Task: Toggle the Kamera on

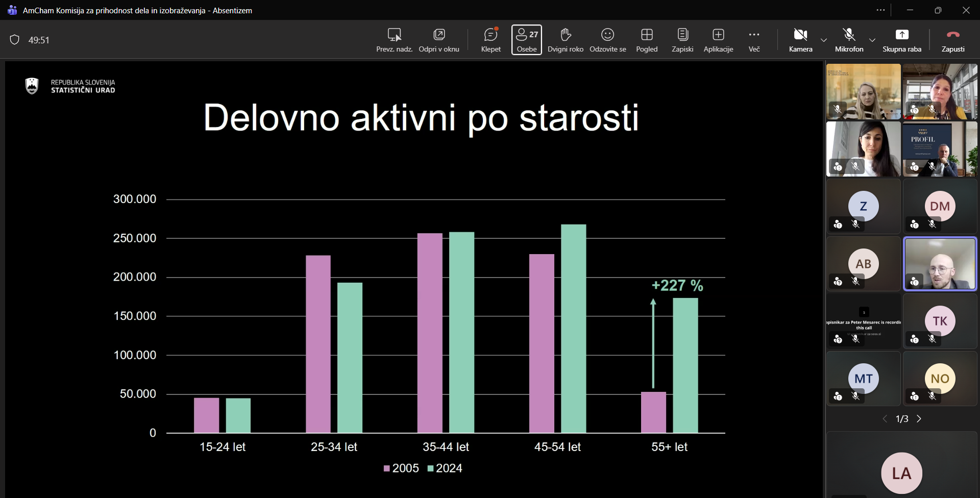Action: click(800, 40)
